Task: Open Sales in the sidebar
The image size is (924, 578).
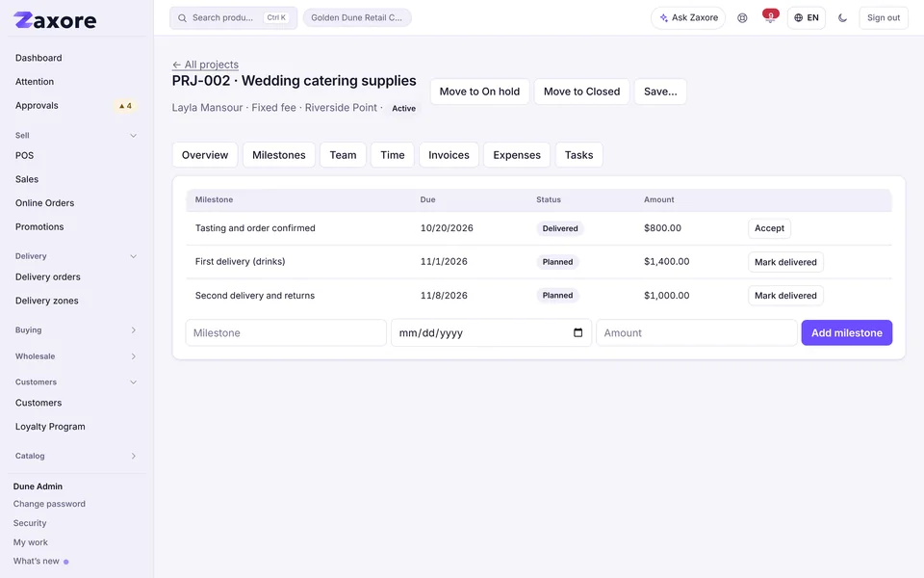Action: 27,179
